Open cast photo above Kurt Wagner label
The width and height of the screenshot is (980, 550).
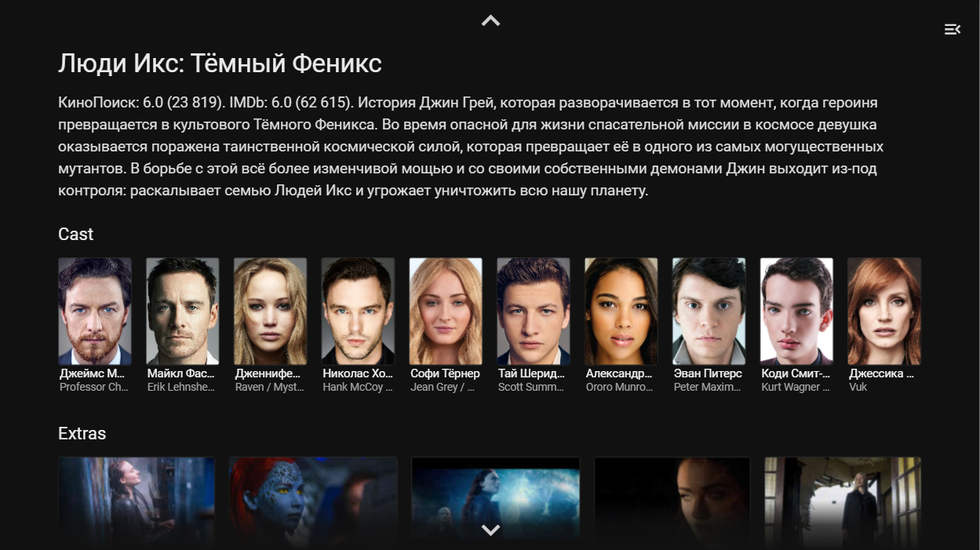coord(796,311)
